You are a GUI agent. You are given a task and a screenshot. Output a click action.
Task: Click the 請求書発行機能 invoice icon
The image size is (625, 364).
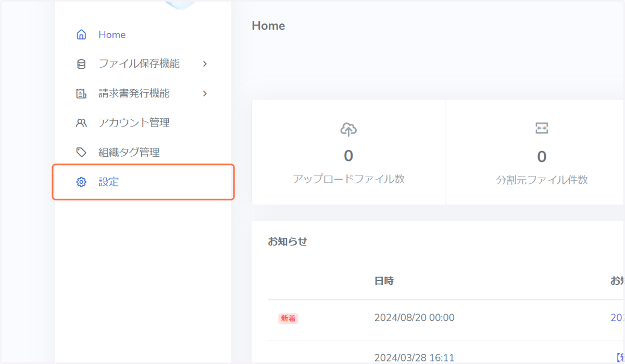(x=81, y=94)
